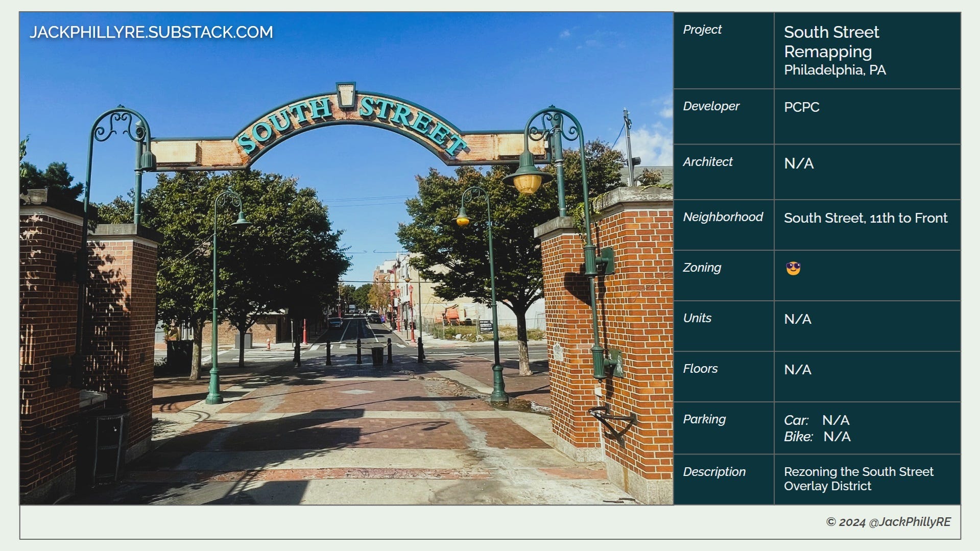Click the '© 2024 @JackPhillyRE' credit
The height and width of the screenshot is (551, 980).
(888, 522)
